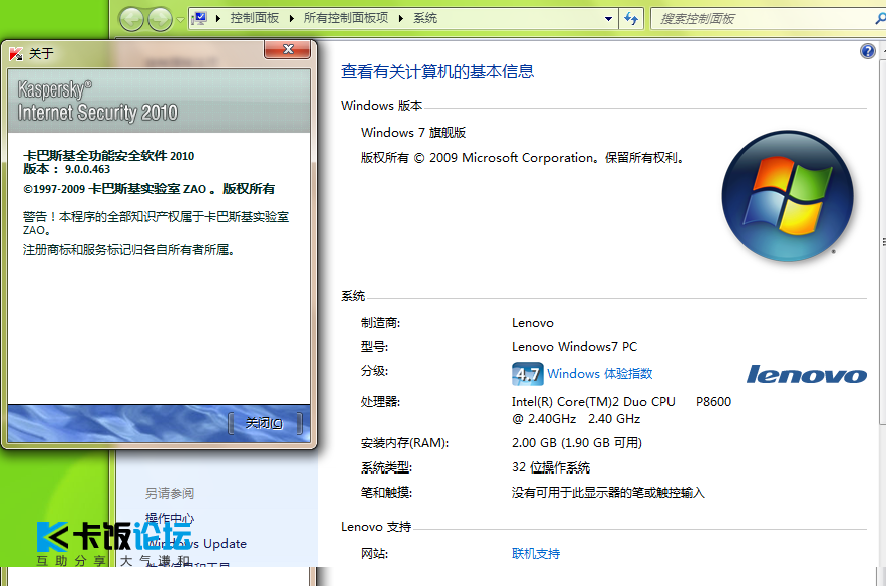Select the Windows 7 旗舰版 edition text

pyautogui.click(x=414, y=133)
